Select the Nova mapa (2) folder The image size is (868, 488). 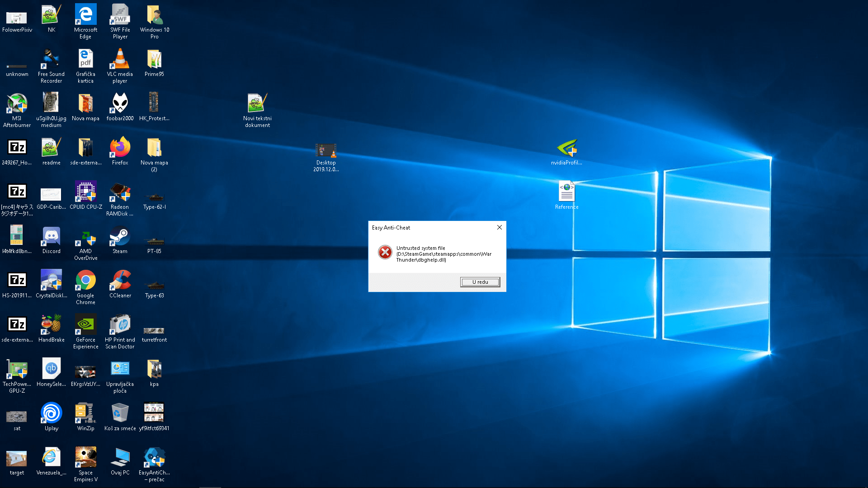(x=154, y=154)
